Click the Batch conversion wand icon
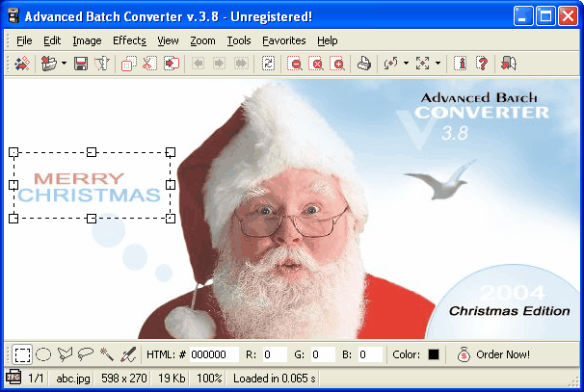The width and height of the screenshot is (584, 392). pos(22,64)
